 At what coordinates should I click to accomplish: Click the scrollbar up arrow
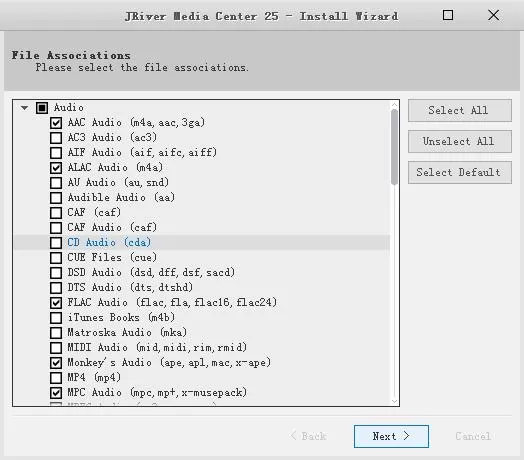[x=394, y=105]
